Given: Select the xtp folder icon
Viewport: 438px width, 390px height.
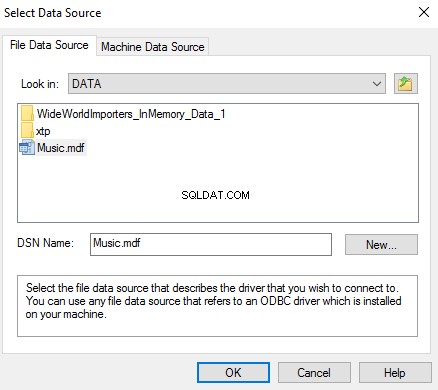Looking at the screenshot, I should pos(27,131).
